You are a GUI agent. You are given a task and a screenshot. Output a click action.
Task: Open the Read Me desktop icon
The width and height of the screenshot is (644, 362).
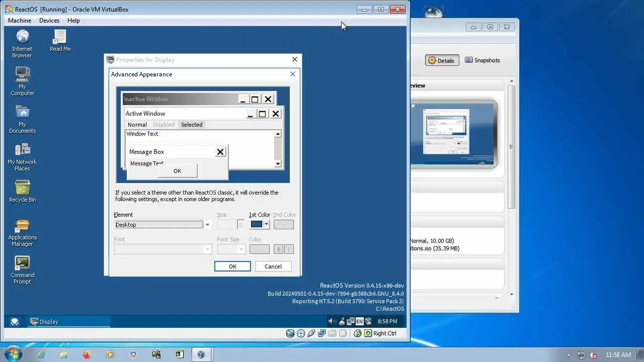60,41
